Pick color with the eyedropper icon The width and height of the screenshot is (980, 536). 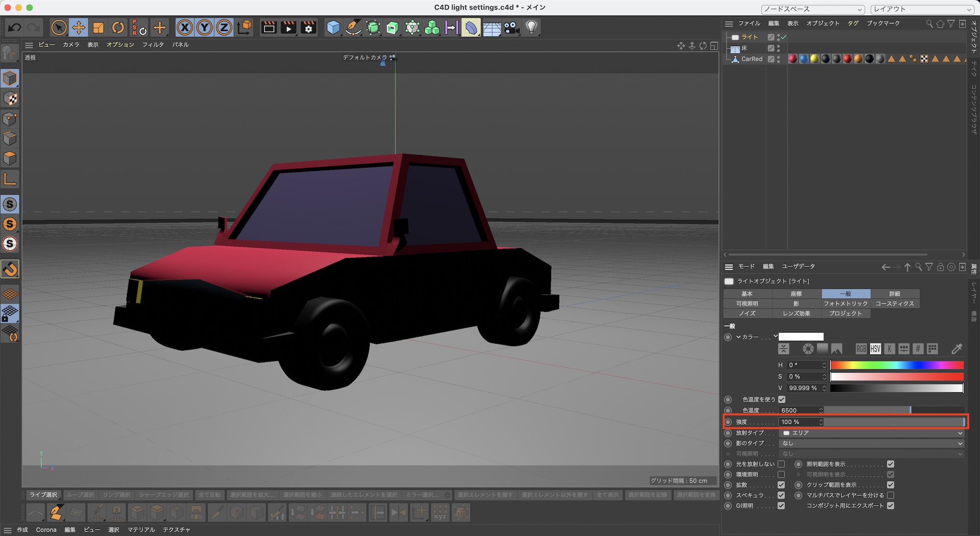(956, 349)
